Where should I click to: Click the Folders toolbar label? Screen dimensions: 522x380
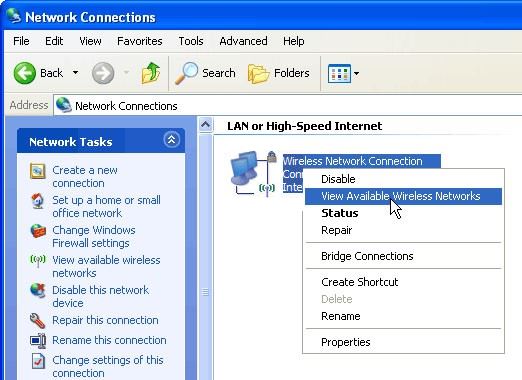[x=292, y=73]
